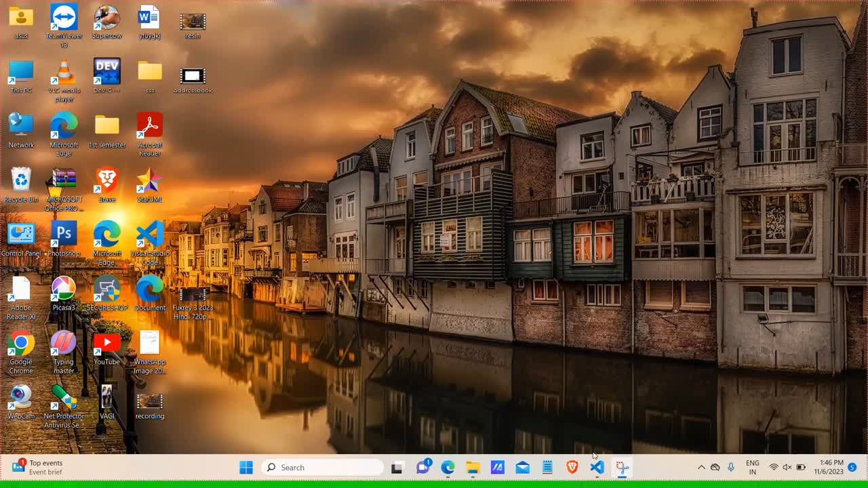The image size is (868, 488).
Task: Select the Picasa3 desktop icon
Action: click(64, 289)
